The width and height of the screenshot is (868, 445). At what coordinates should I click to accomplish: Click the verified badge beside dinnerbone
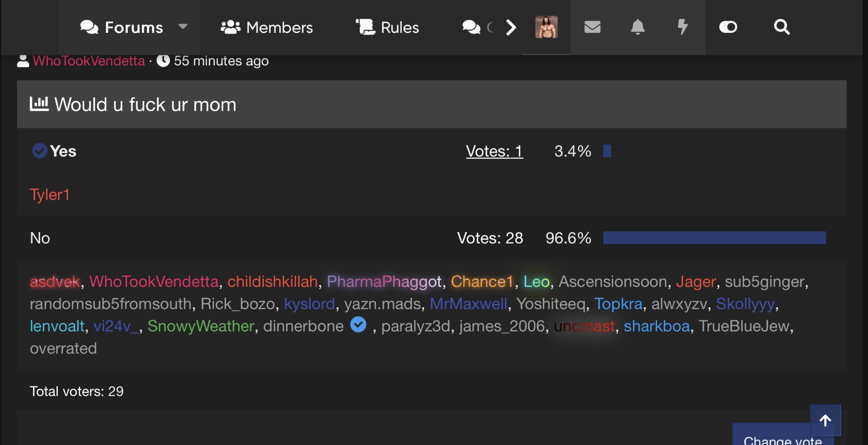(x=358, y=325)
